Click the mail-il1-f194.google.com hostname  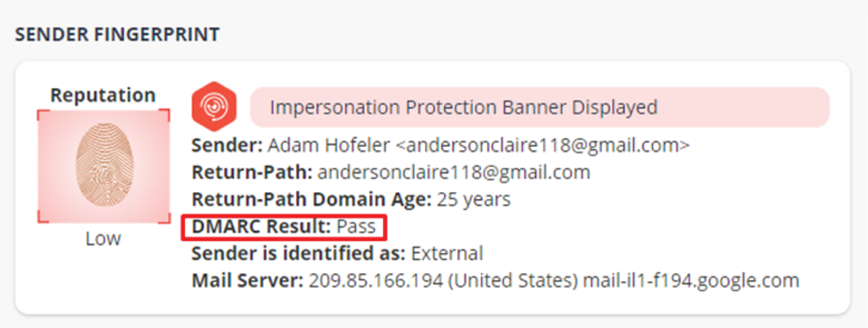691,281
